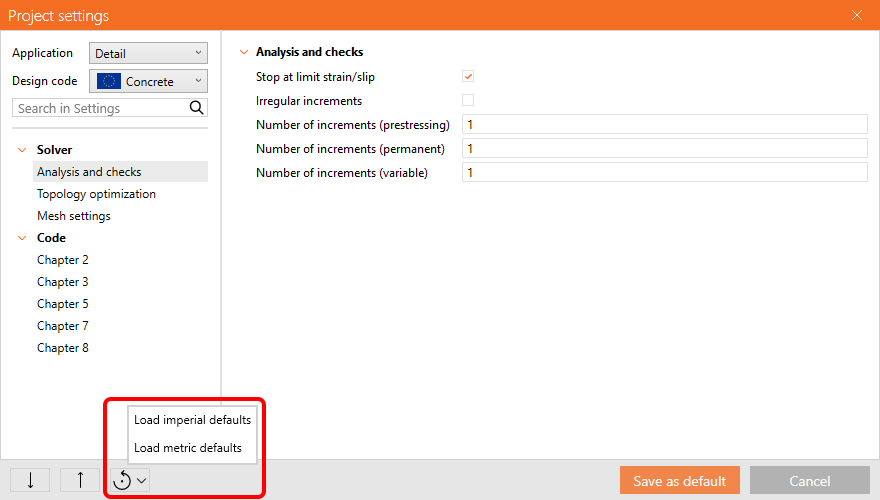Click the prestressing increments number field
The image size is (880, 500).
click(x=664, y=125)
